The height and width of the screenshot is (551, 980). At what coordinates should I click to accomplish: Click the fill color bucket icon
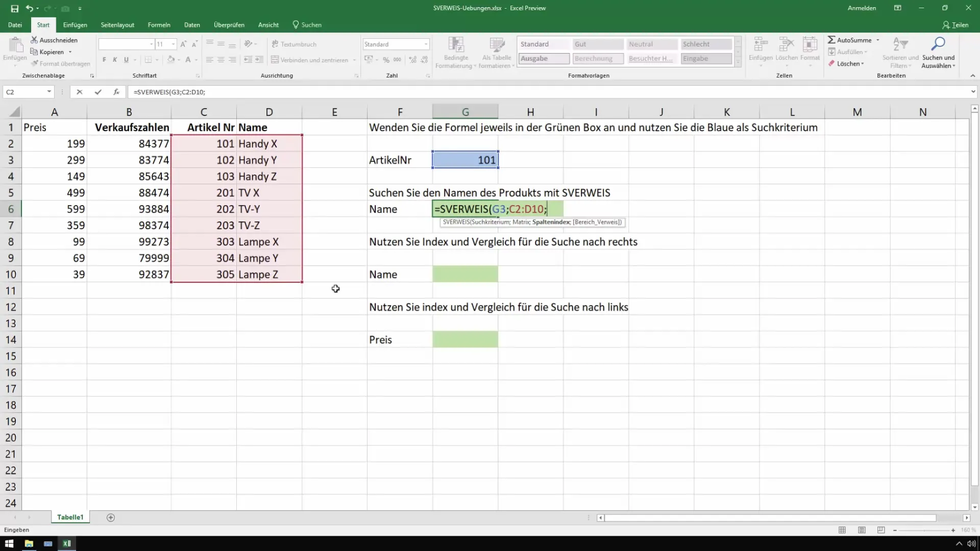(171, 60)
